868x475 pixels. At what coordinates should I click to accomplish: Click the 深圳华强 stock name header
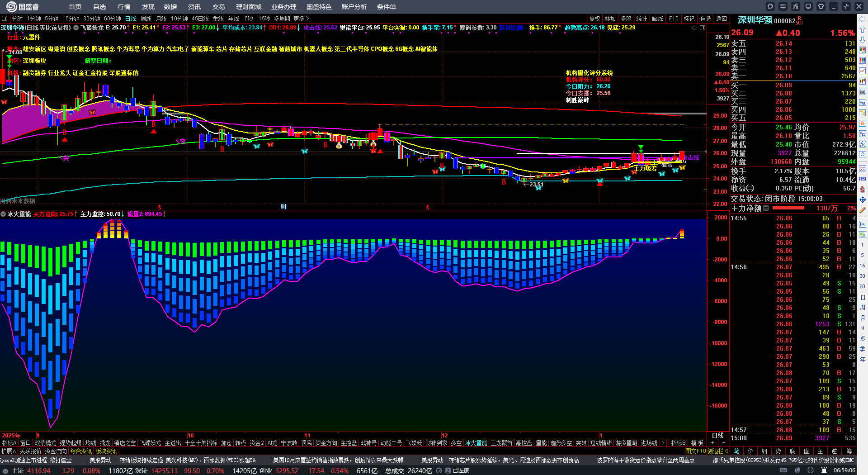point(755,20)
